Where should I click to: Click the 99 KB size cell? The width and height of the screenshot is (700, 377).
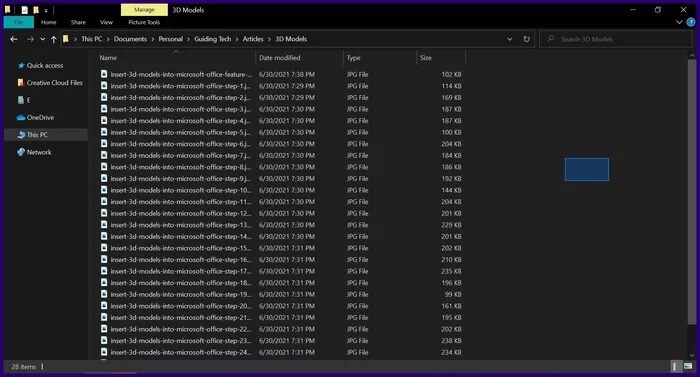click(x=453, y=294)
